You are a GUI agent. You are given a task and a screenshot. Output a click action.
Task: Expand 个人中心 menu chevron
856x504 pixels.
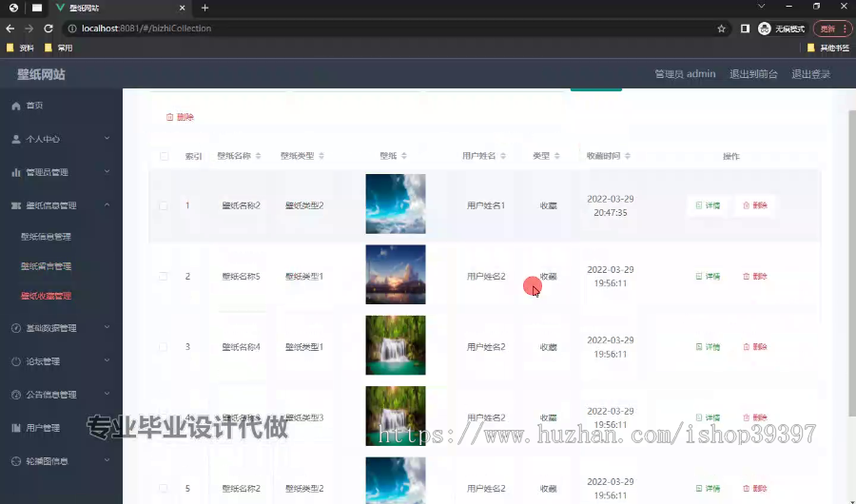pos(107,138)
